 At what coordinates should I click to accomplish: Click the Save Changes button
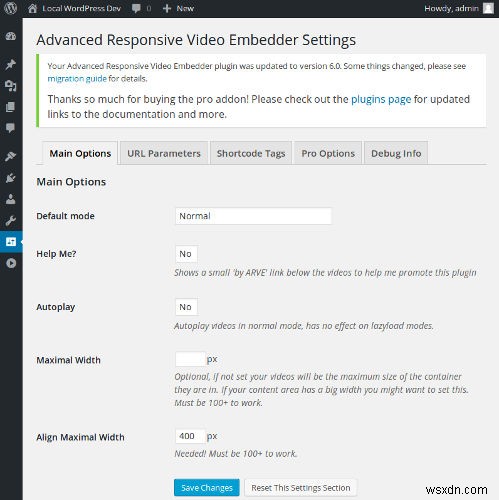coord(207,488)
